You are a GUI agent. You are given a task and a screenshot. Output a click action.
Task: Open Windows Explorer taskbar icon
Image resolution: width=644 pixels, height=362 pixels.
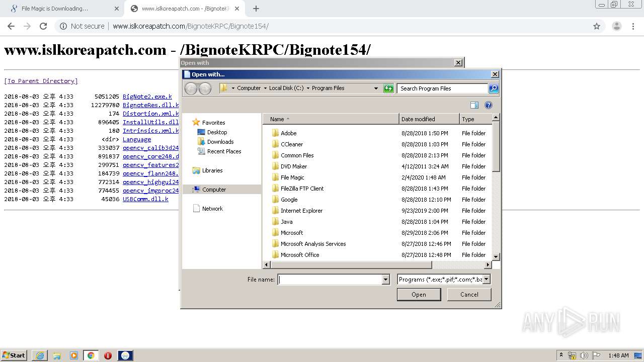57,355
